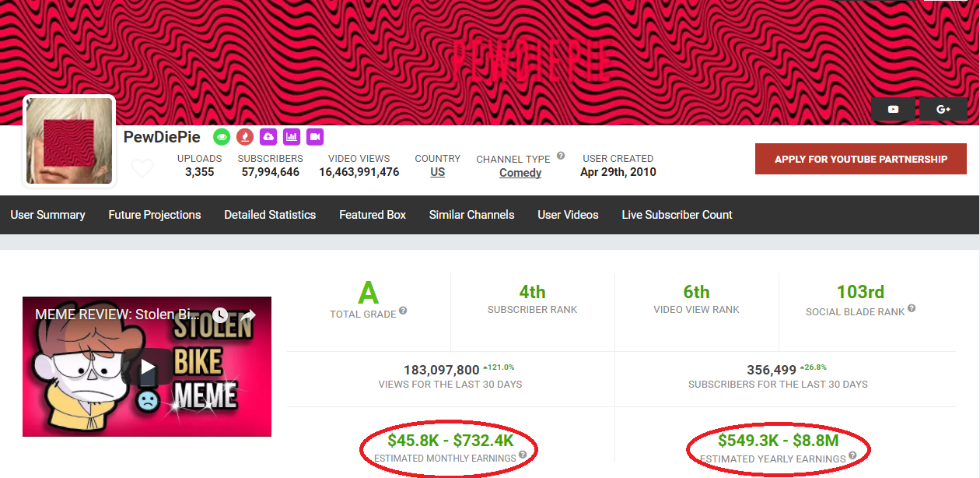Screen dimensions: 980x478
Task: Switch to the Future Projections tab
Action: 155,215
